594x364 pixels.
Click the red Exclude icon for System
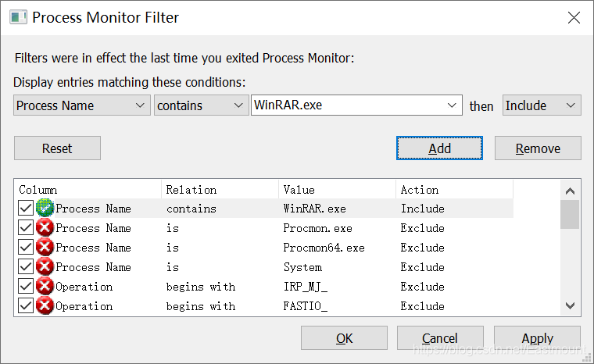45,267
